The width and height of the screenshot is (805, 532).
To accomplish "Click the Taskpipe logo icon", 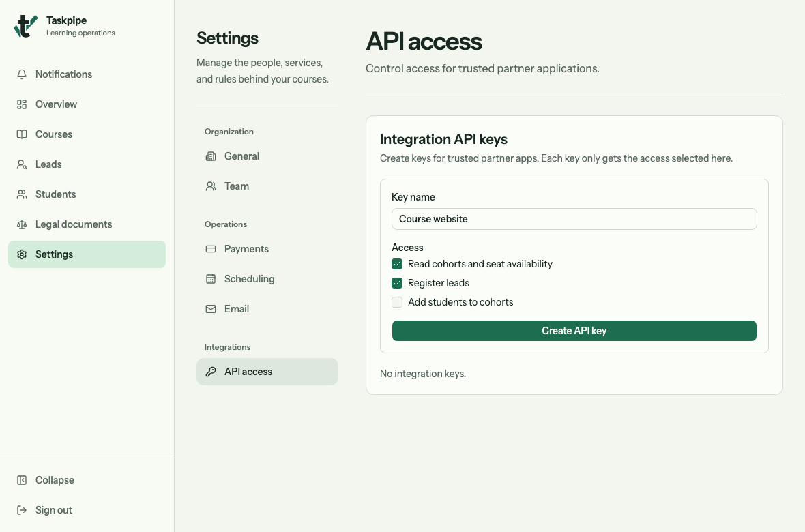I will point(26,26).
